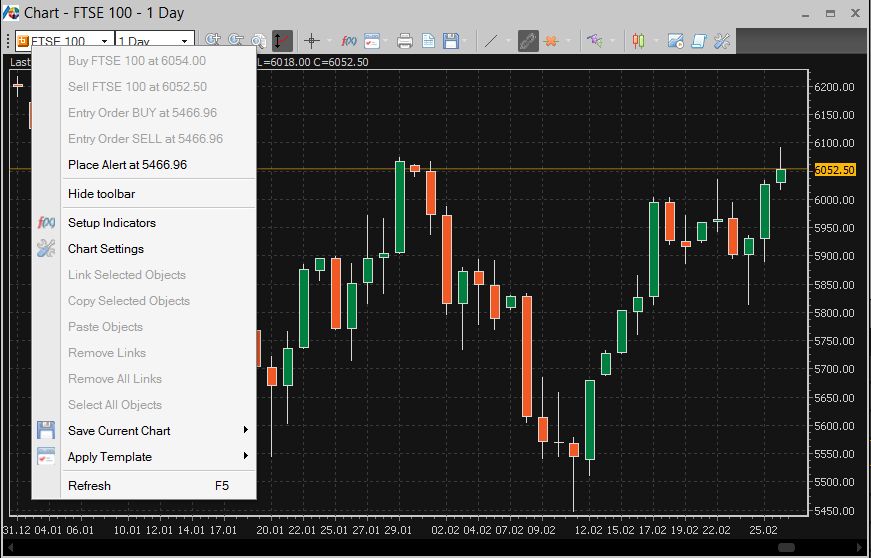871x558 pixels.
Task: Click the zoom out magnifier icon
Action: click(x=236, y=40)
